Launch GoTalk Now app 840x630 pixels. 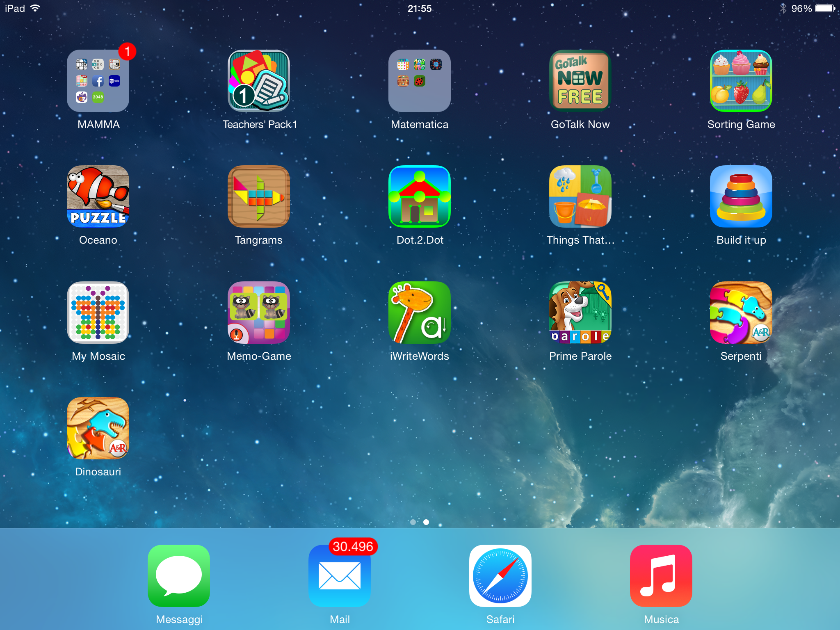pos(580,81)
